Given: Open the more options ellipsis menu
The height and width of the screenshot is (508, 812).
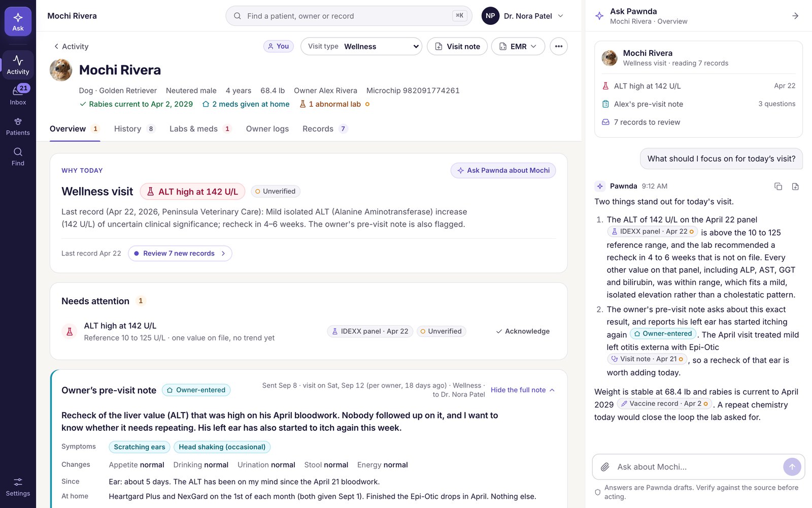Looking at the screenshot, I should click(559, 46).
